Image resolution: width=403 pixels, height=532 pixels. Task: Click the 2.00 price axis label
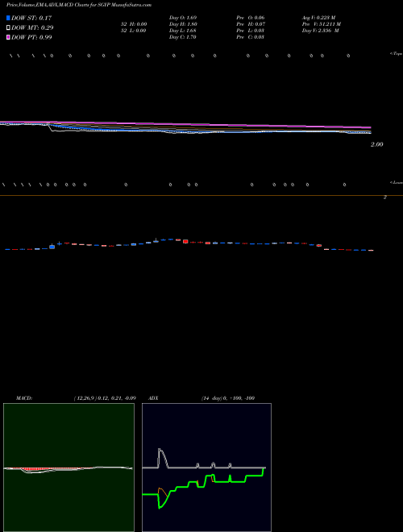pyautogui.click(x=377, y=144)
